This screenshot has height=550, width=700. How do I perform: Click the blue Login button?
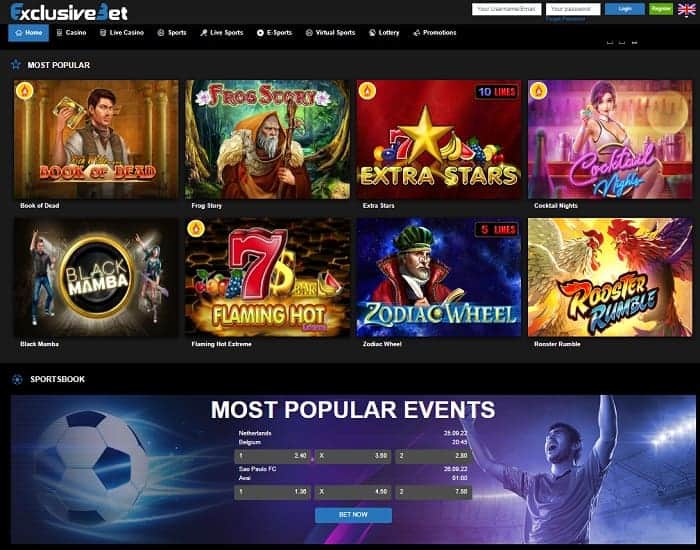click(625, 9)
